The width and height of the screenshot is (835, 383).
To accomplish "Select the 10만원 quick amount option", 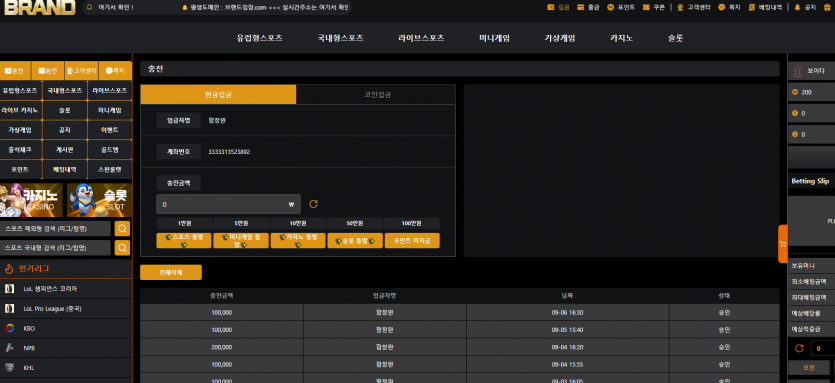I will [x=298, y=223].
